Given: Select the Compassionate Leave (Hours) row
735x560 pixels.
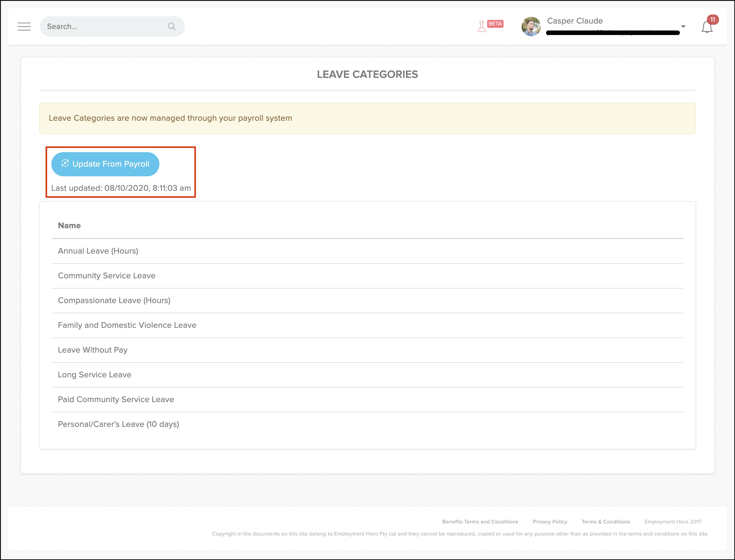Looking at the screenshot, I should click(x=114, y=300).
